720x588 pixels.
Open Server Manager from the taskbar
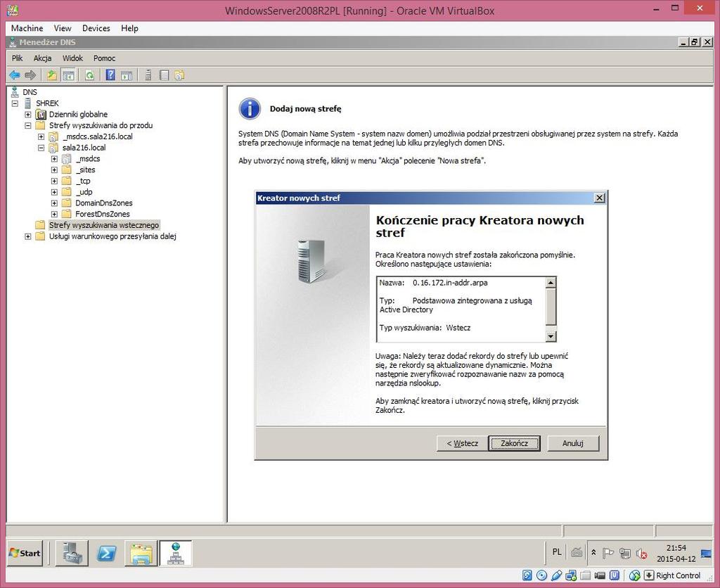(72, 553)
